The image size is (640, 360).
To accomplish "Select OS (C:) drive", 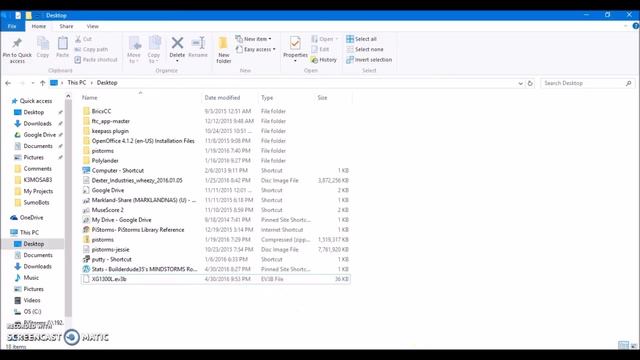I will (x=28, y=311).
